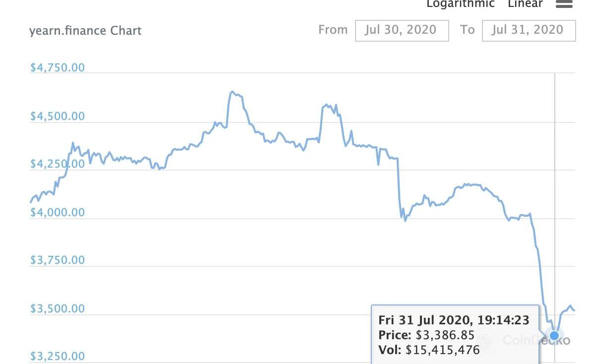Viewport: 591px width, 364px height.
Task: Click the $3,250.00 axis label
Action: 58,356
